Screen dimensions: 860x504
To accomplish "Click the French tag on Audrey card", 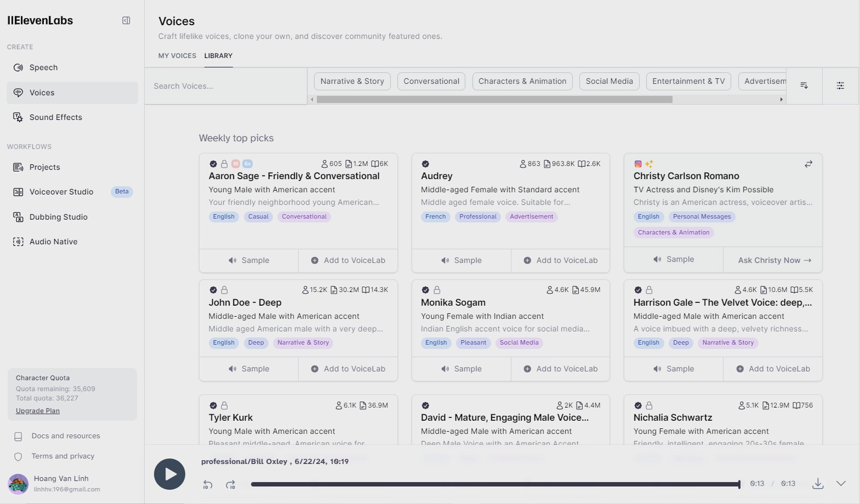I will 435,217.
